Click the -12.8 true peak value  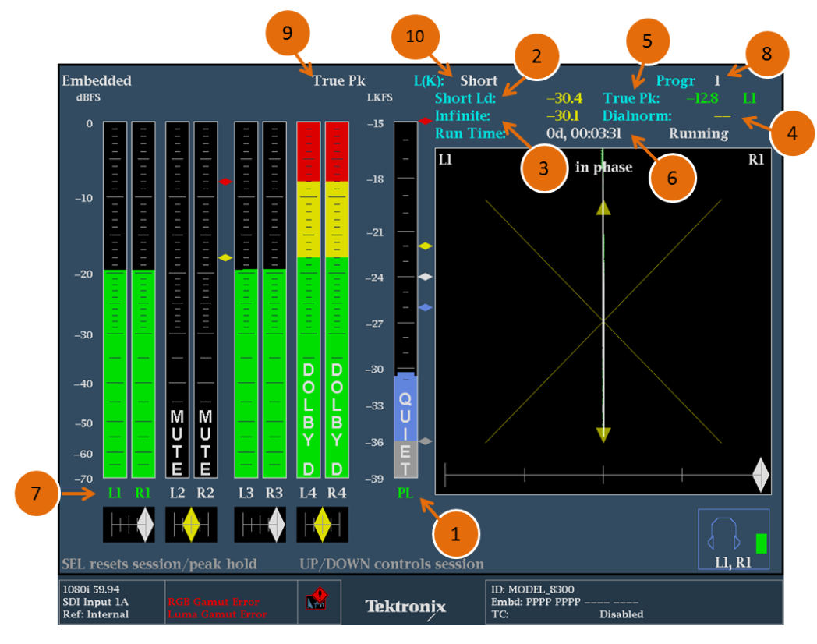[702, 98]
